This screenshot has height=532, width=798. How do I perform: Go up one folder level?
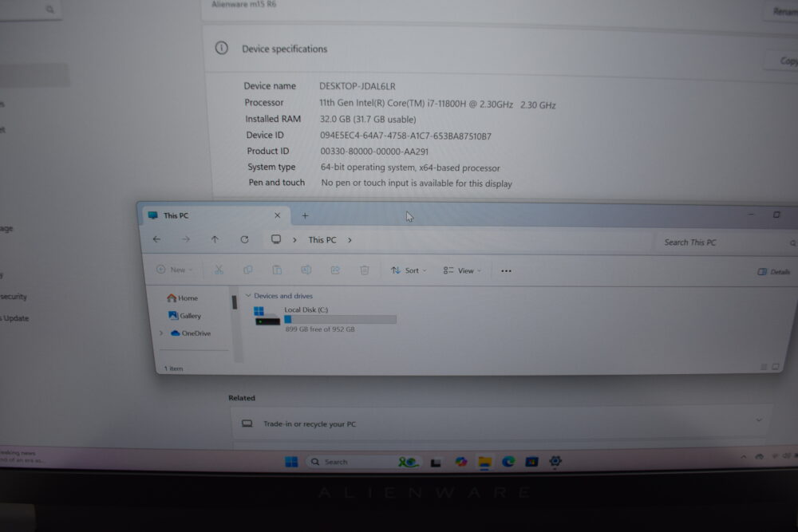215,239
